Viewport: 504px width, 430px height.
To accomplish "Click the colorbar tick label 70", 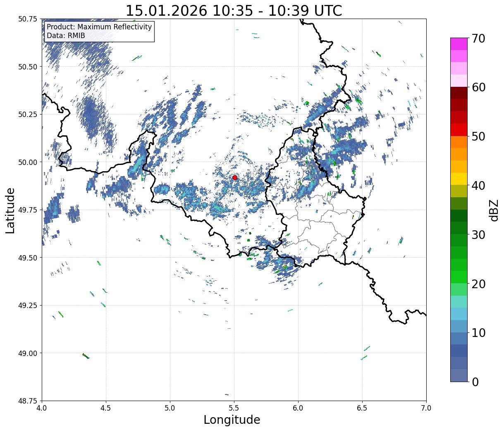I will (478, 38).
